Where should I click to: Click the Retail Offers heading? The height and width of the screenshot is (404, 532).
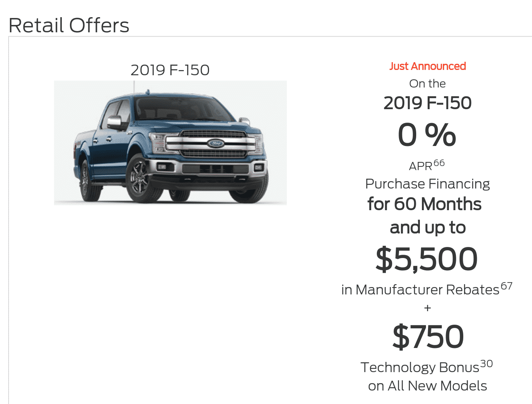coord(69,25)
